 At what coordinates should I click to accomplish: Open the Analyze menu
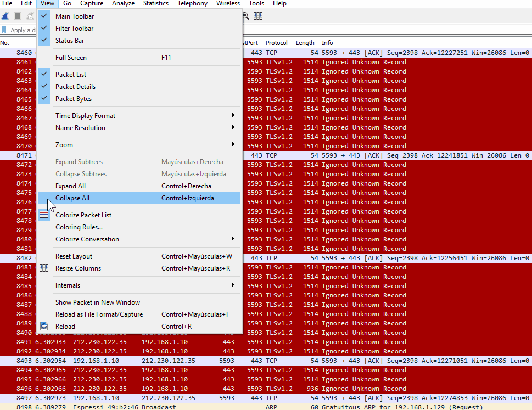point(123,3)
